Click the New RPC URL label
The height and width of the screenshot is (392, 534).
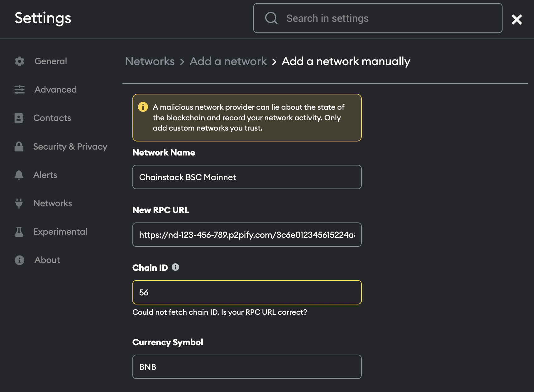point(161,210)
